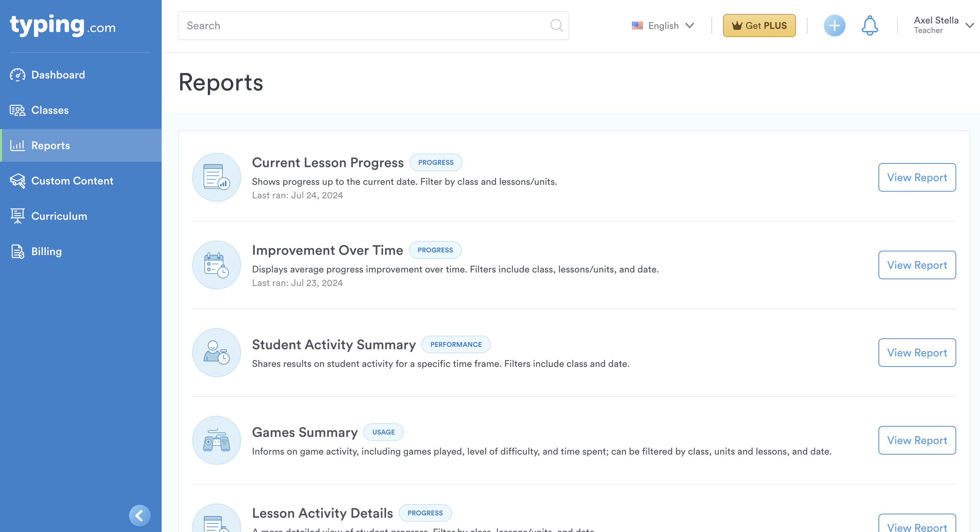Open Dashboard in the sidebar
Viewport: 980px width, 532px height.
click(58, 75)
